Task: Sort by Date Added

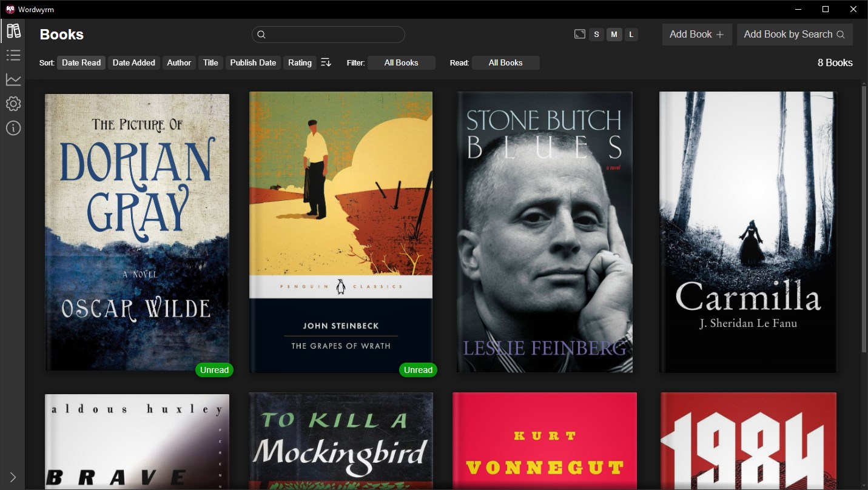Action: (x=134, y=62)
